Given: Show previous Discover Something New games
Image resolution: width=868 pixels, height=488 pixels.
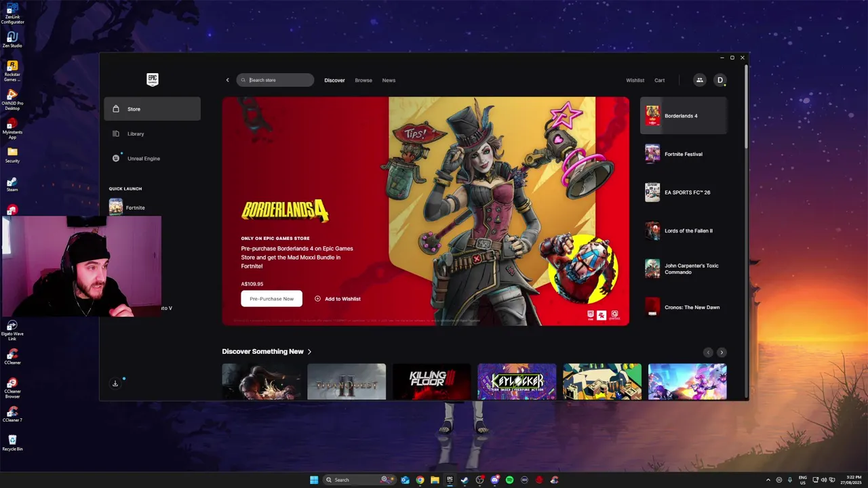Looking at the screenshot, I should (708, 352).
